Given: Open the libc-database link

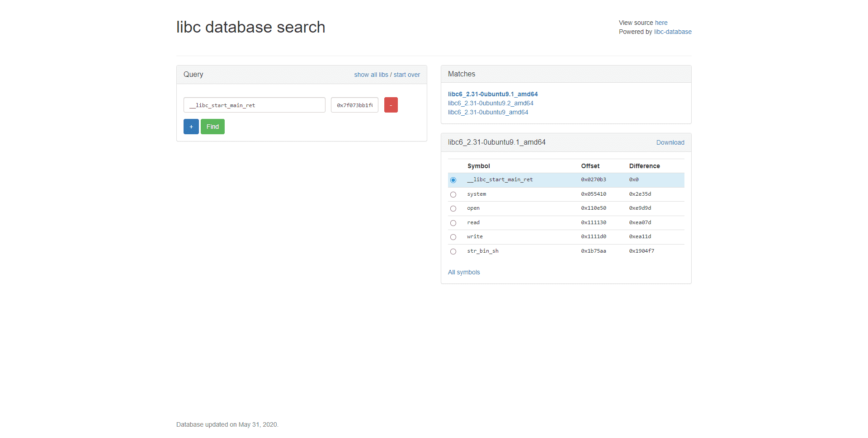Looking at the screenshot, I should coord(672,32).
